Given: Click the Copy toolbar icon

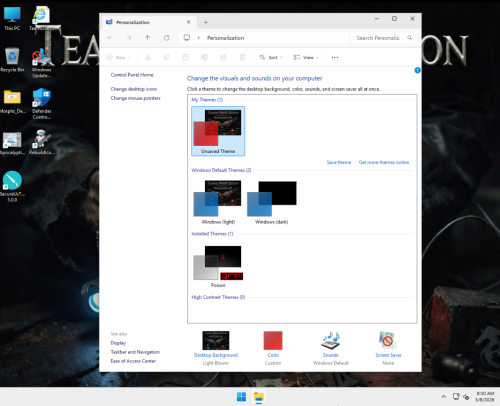Looking at the screenshot, I should tap(167, 57).
